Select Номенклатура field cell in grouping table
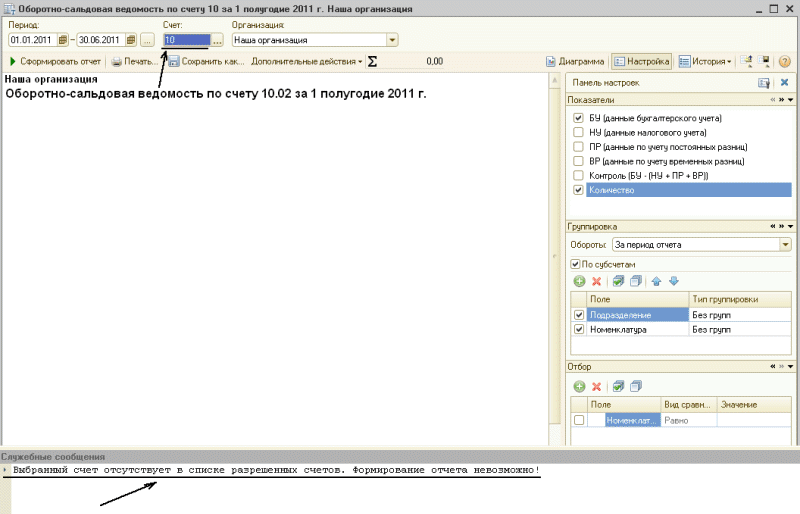Image resolution: width=800 pixels, height=514 pixels. click(637, 329)
